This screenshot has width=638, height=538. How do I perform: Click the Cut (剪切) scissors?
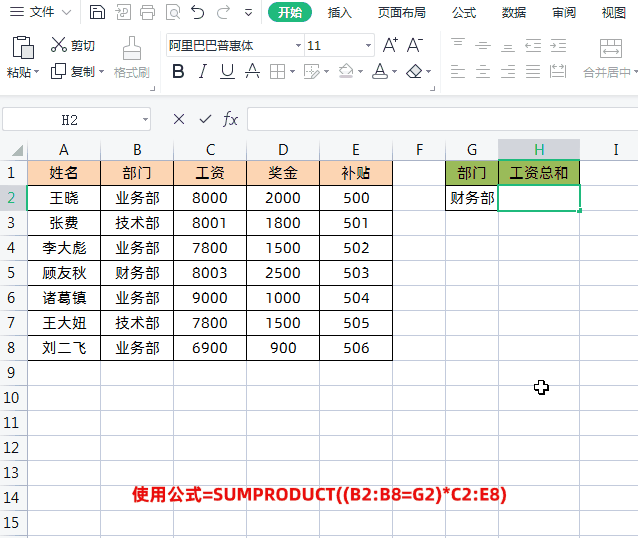pyautogui.click(x=59, y=45)
